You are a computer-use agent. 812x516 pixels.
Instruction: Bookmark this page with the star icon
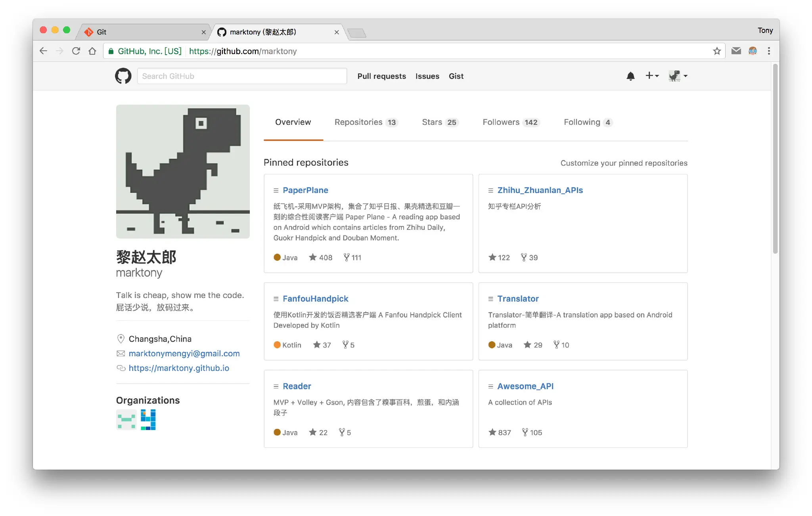[717, 51]
